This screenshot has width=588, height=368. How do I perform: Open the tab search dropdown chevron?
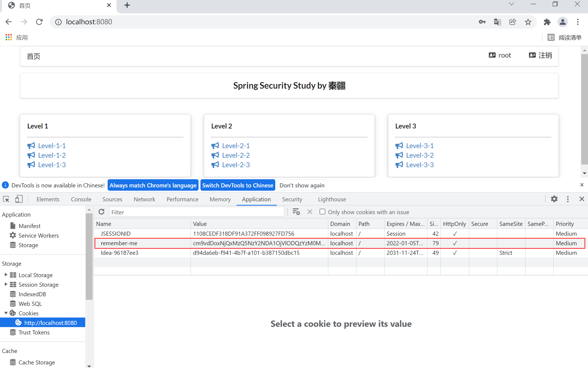pos(512,4)
